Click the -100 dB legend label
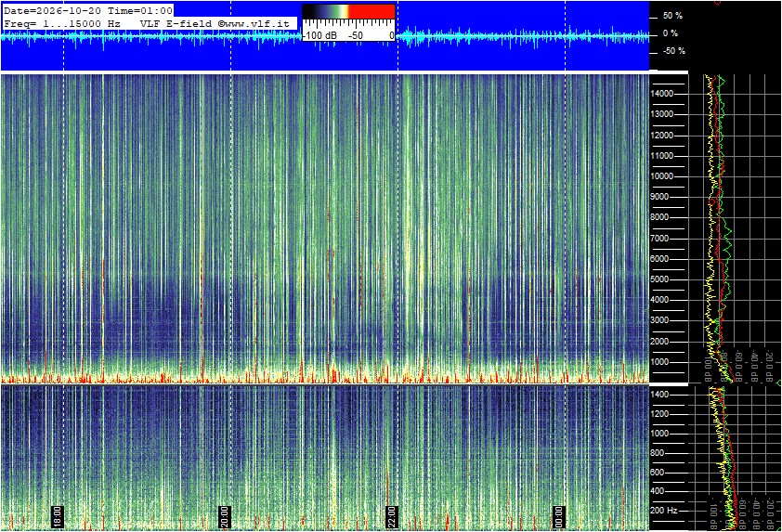This screenshot has width=782, height=532. click(320, 35)
